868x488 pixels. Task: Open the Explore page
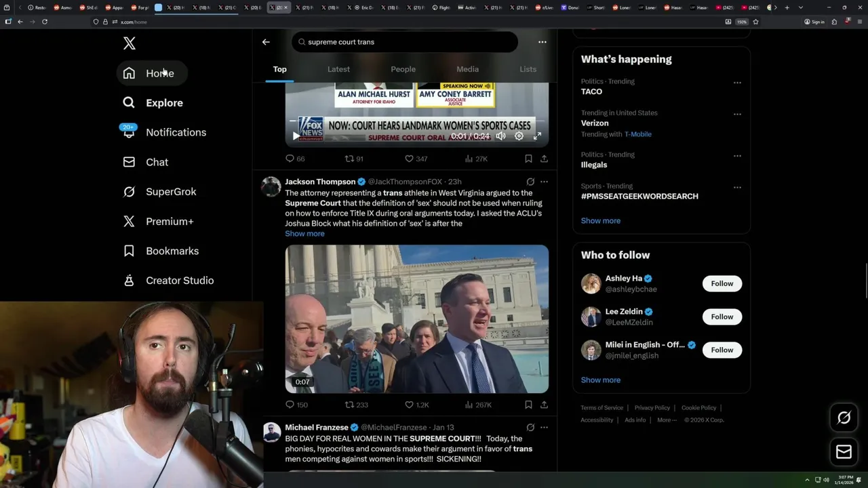coord(153,103)
